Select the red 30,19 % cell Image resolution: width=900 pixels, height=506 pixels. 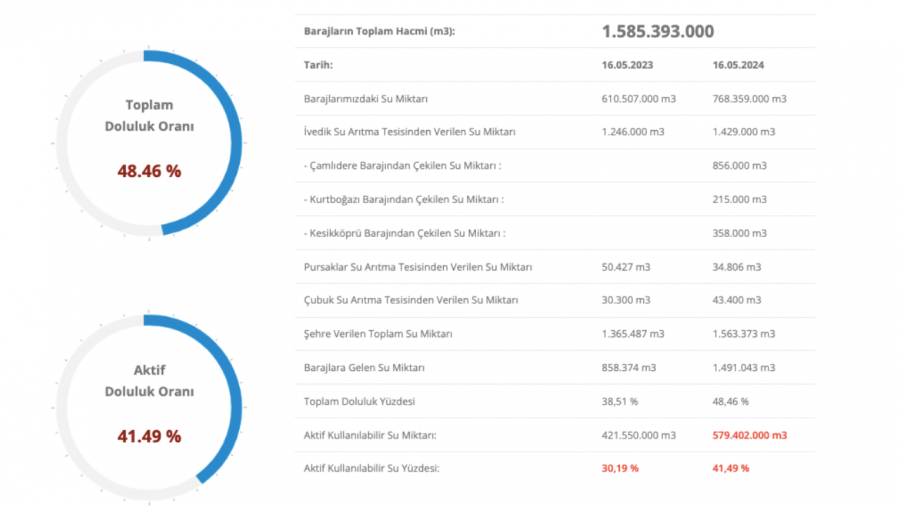tap(620, 468)
